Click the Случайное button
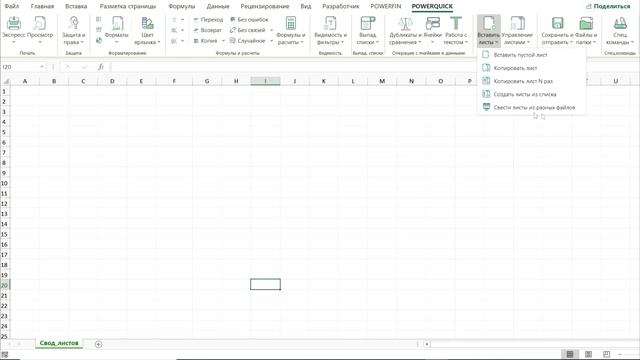The height and width of the screenshot is (360, 640). (248, 41)
